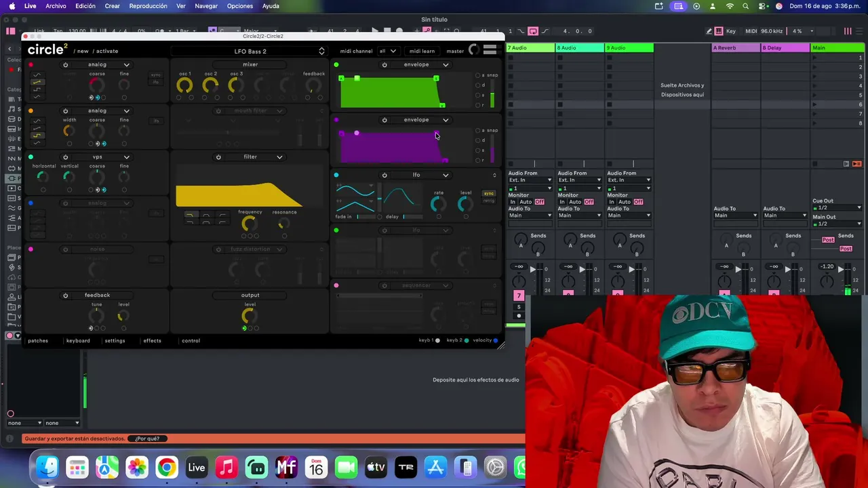Click the keyb 2 modulation source dot

pyautogui.click(x=466, y=340)
